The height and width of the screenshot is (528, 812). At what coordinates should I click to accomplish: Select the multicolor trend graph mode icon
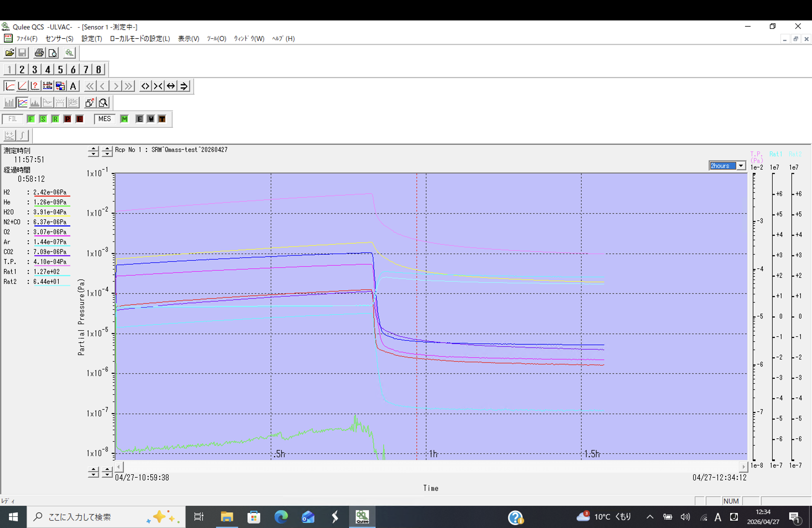pyautogui.click(x=23, y=103)
